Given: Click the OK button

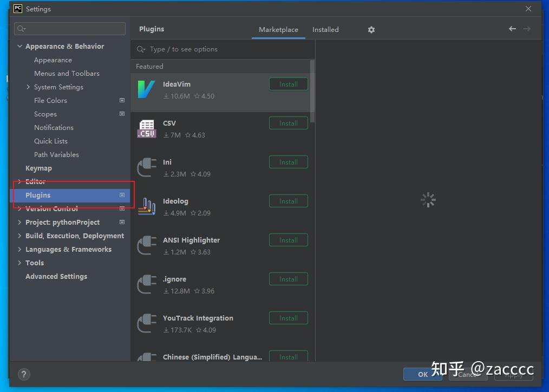Looking at the screenshot, I should [x=423, y=374].
